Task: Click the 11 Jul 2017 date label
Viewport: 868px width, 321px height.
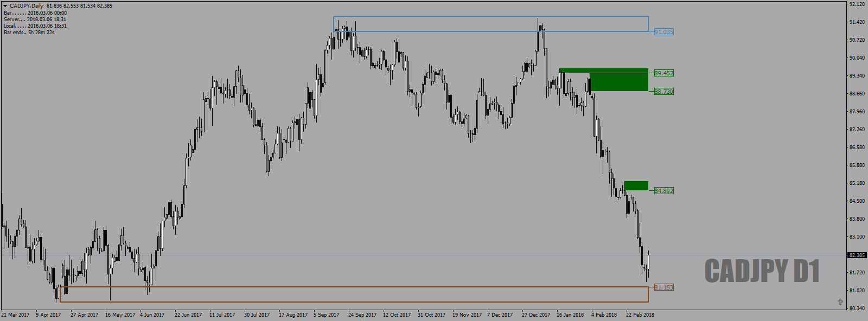Action: pyautogui.click(x=222, y=315)
